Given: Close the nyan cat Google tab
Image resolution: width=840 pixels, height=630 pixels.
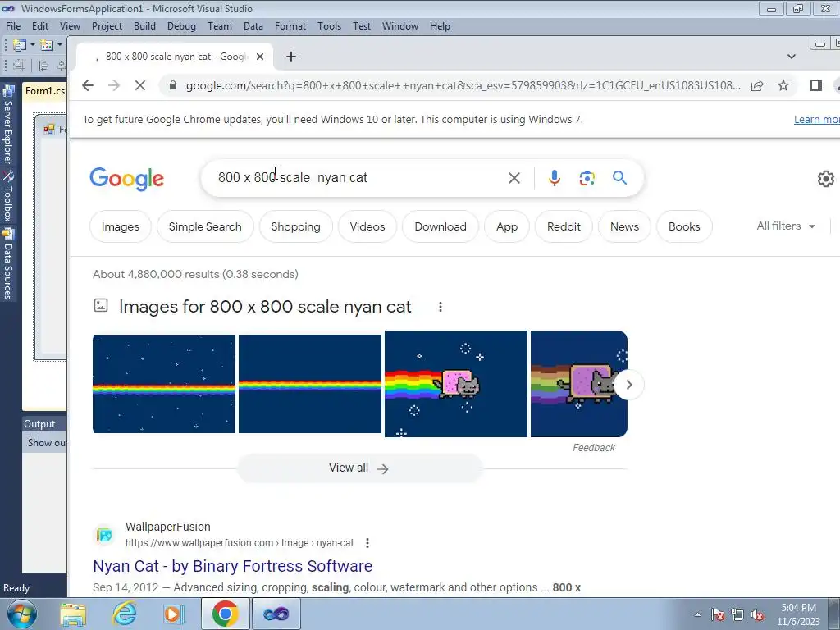Looking at the screenshot, I should 260,57.
